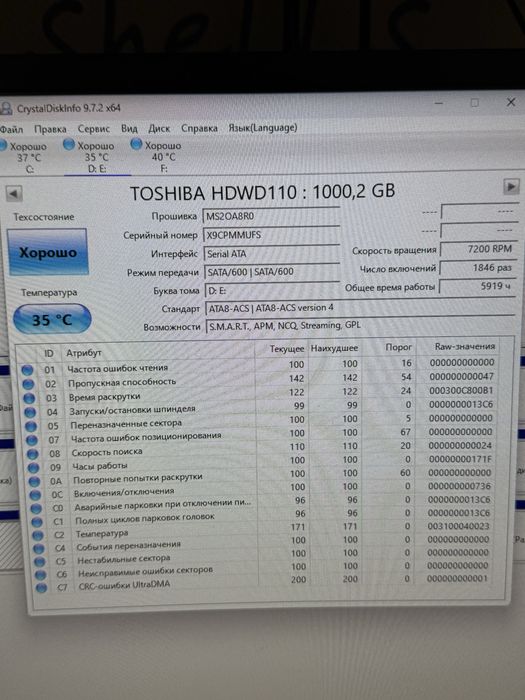Click status icon of attribute C2

pyautogui.click(x=38, y=535)
